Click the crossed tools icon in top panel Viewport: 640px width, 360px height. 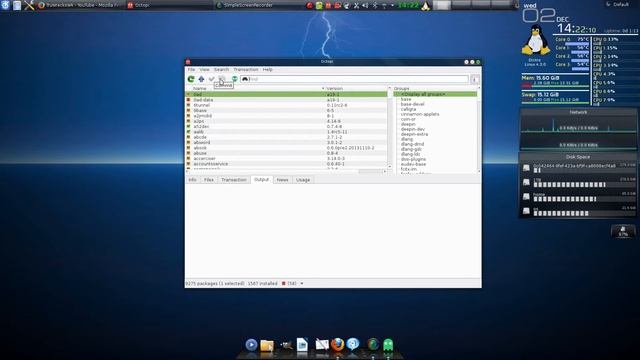click(29, 5)
